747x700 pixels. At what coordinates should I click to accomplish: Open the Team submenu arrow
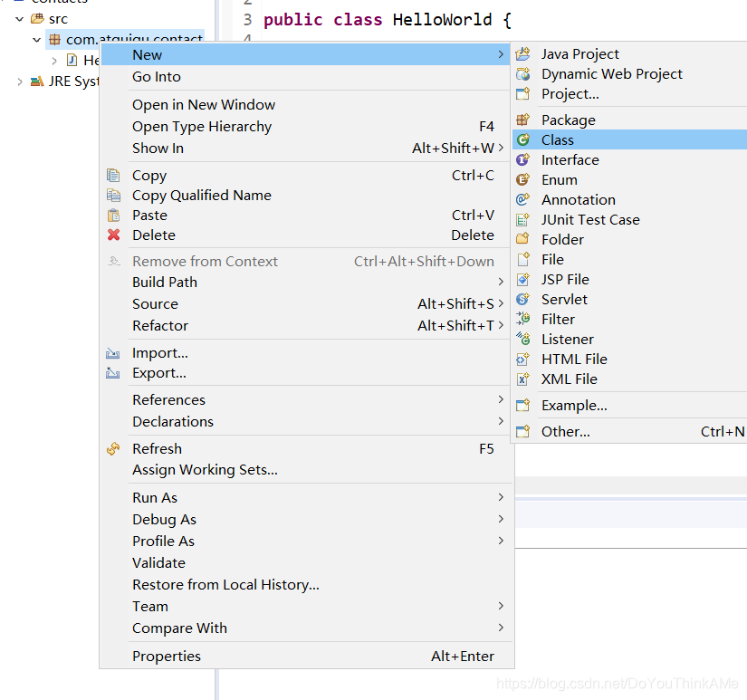pyautogui.click(x=501, y=606)
